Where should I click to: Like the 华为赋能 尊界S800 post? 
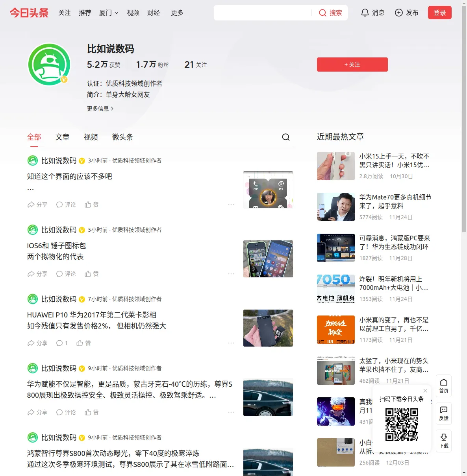[x=92, y=412]
